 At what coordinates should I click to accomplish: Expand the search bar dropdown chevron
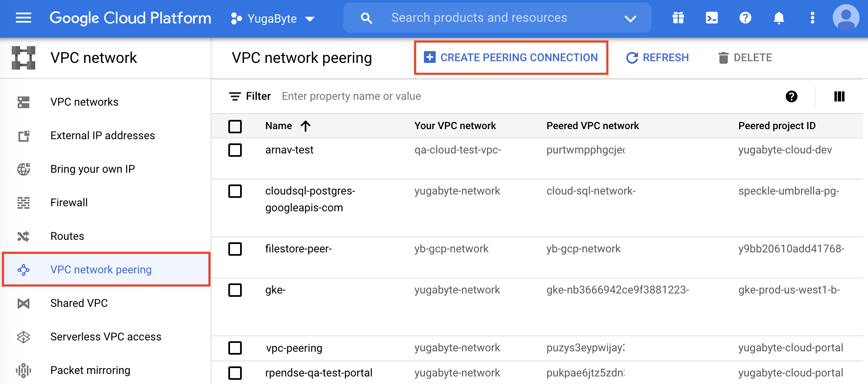[630, 18]
